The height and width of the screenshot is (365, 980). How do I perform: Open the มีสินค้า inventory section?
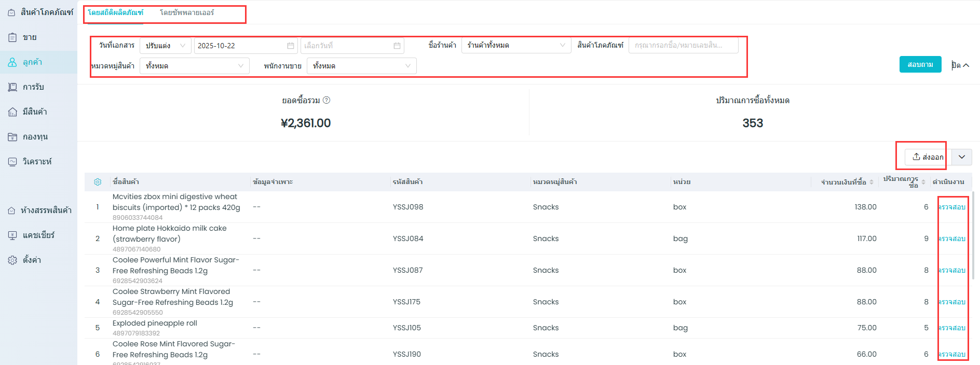tap(35, 112)
